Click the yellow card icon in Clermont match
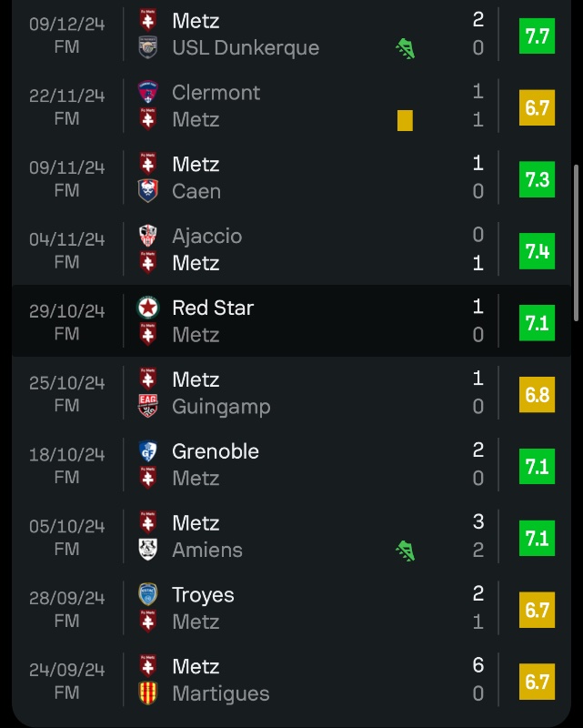 pyautogui.click(x=405, y=120)
